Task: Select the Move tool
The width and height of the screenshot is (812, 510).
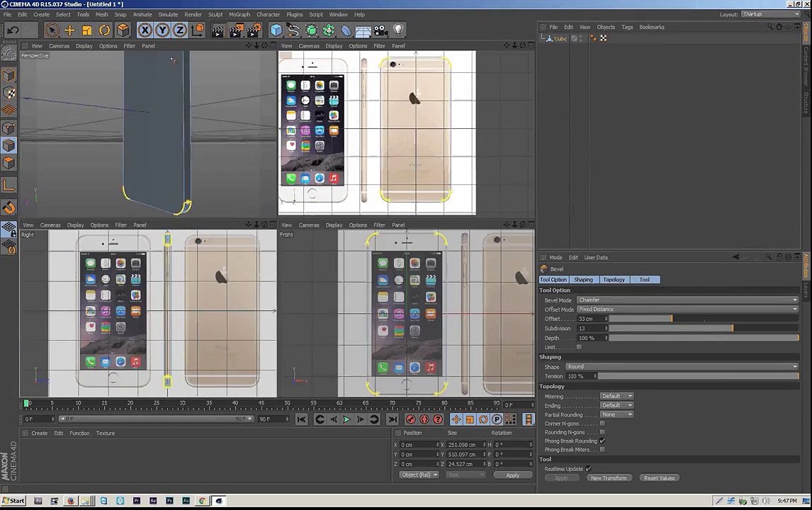Action: (69, 30)
